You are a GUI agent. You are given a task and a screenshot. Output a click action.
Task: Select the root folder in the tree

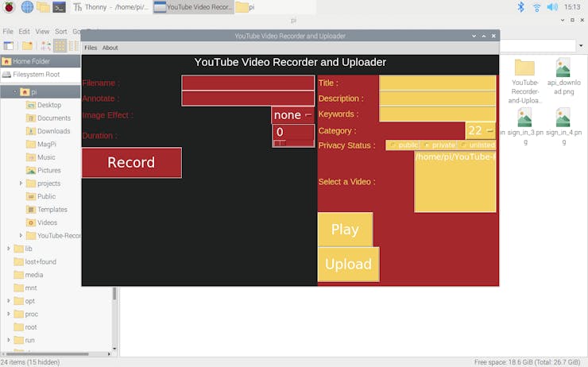click(x=25, y=327)
